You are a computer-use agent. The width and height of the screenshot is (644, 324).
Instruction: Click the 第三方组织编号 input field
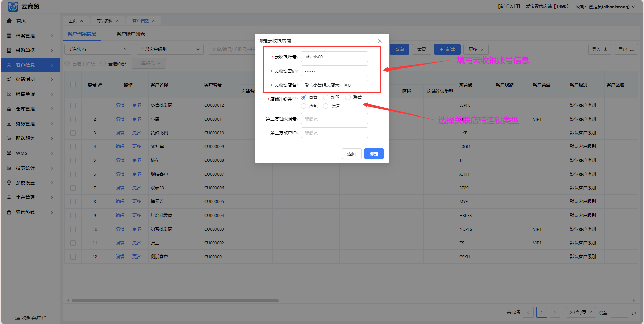coord(334,119)
